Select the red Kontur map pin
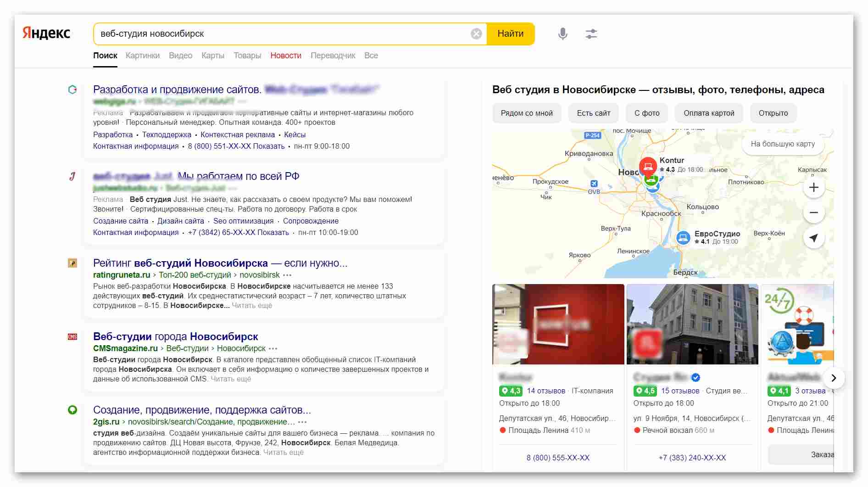This screenshot has width=868, height=487. [648, 166]
